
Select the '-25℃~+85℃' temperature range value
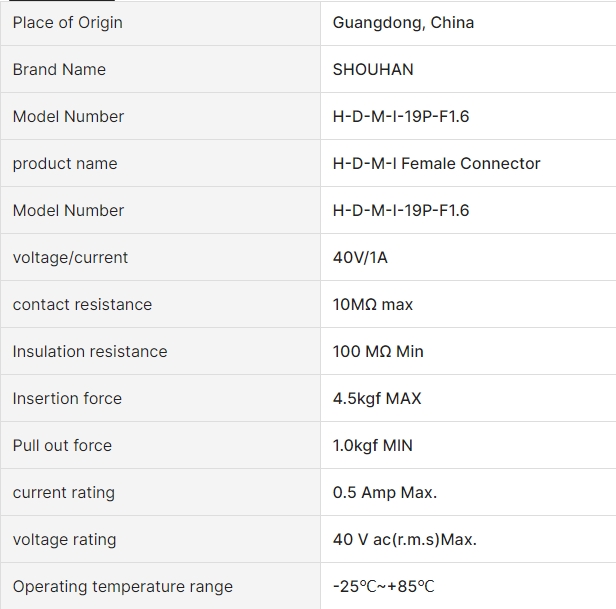coord(383,587)
